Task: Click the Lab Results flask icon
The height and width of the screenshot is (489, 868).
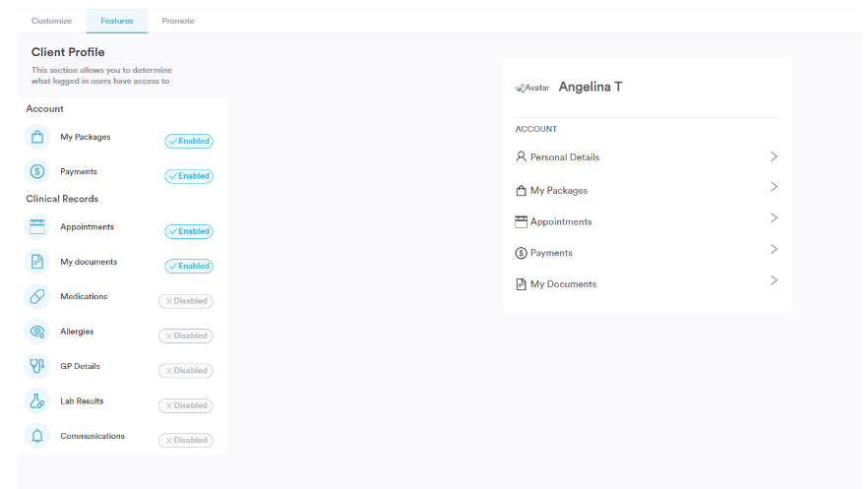Action: click(37, 401)
